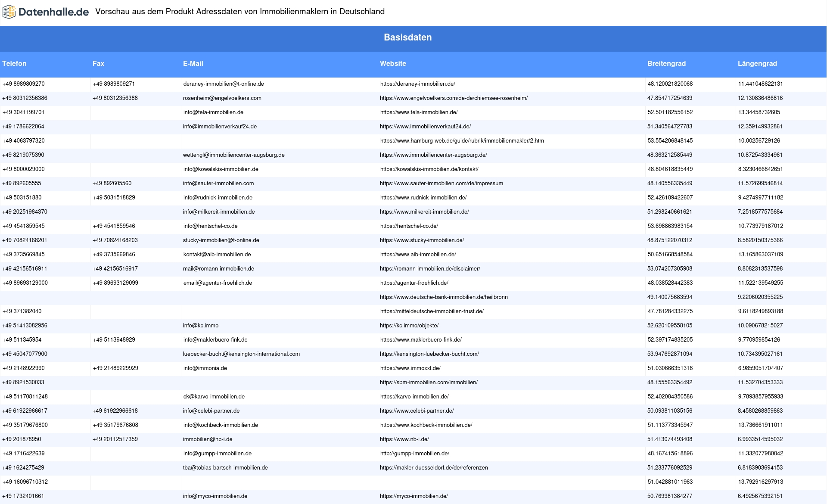
Task: Click email luebecker-bucht@kensington-international.com
Action: (x=241, y=354)
